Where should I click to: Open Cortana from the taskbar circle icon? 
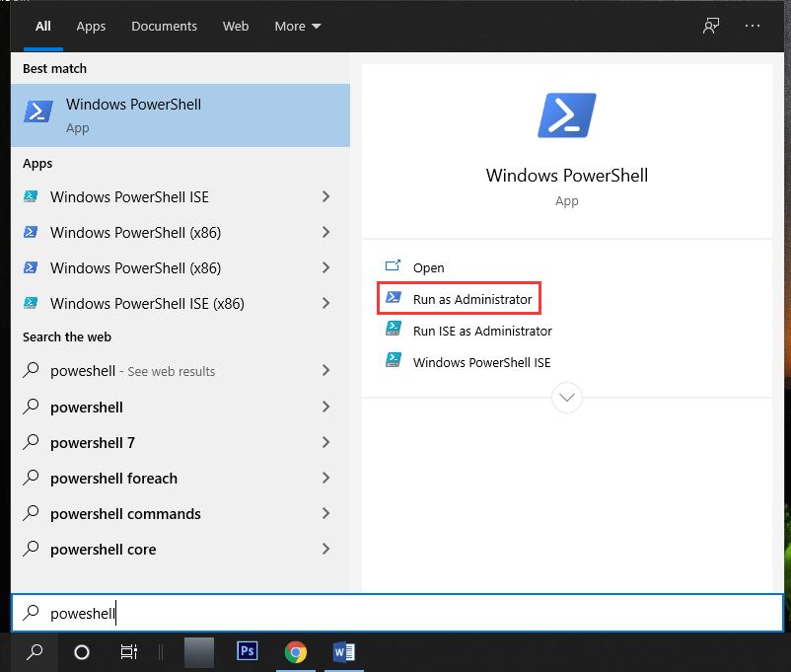[82, 652]
